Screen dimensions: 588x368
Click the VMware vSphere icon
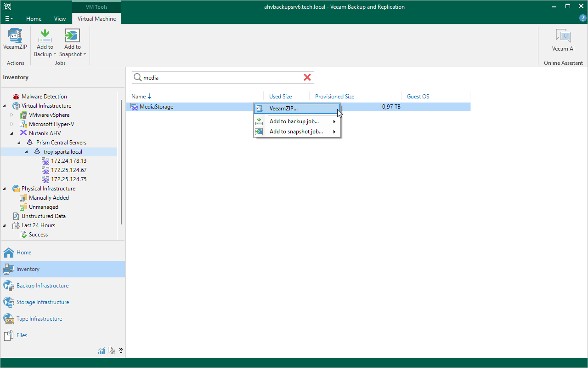pyautogui.click(x=23, y=115)
